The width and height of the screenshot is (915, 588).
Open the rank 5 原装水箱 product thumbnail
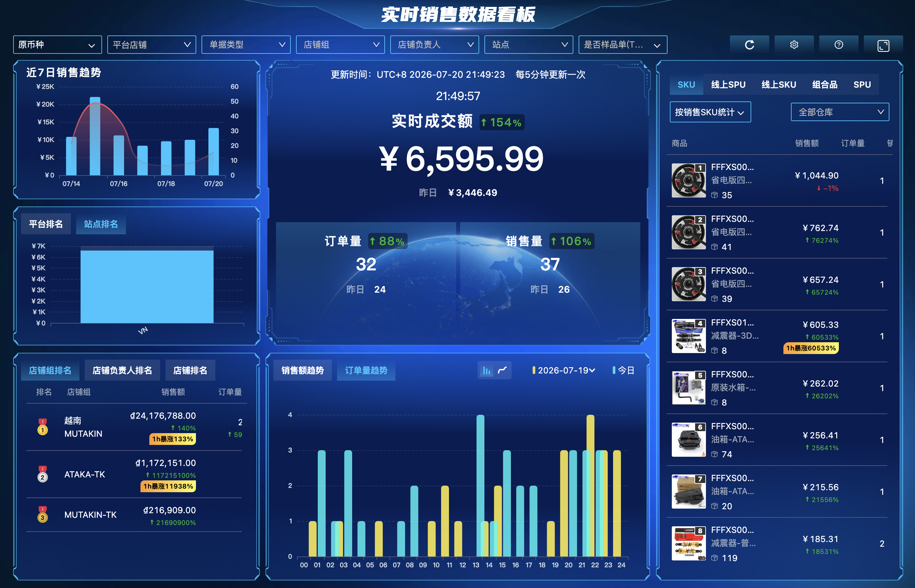pos(689,388)
